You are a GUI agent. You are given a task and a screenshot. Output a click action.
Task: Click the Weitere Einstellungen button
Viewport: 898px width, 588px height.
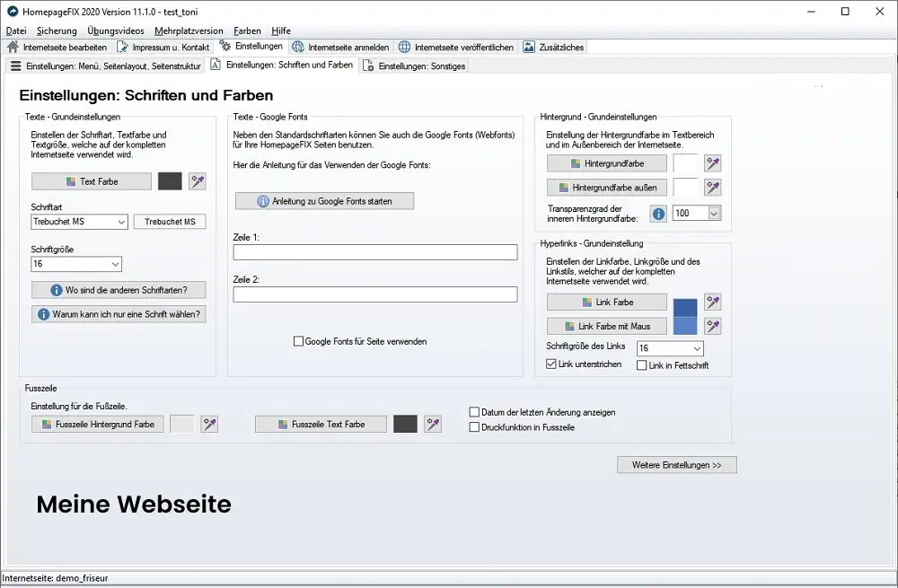676,464
